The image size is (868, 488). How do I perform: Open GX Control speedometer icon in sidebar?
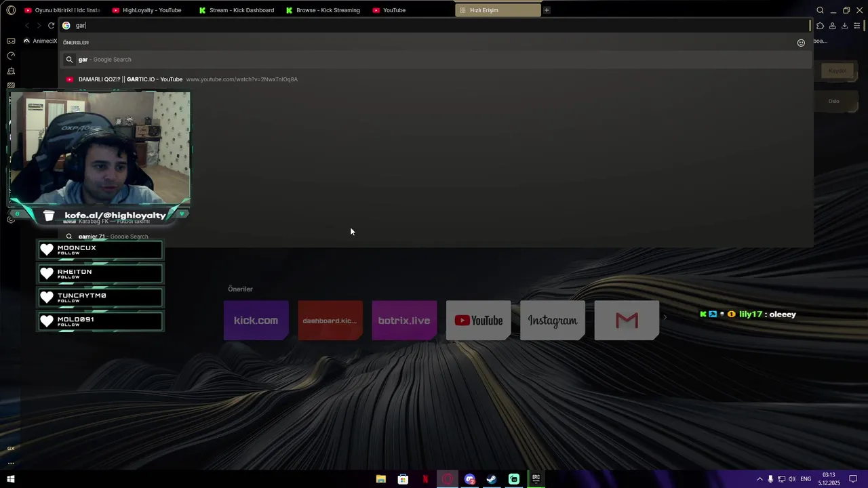click(x=11, y=56)
